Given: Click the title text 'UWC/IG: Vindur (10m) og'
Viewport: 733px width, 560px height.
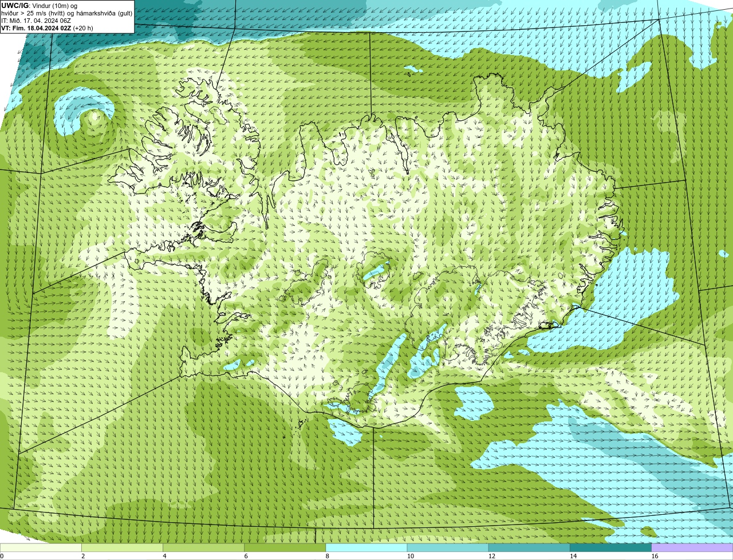Looking at the screenshot, I should coord(39,6).
